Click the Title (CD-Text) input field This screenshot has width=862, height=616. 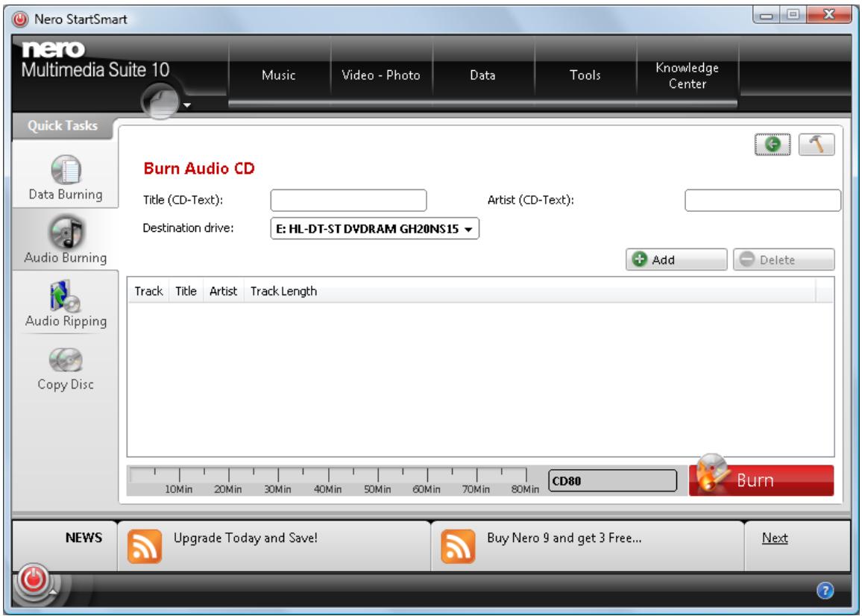click(x=348, y=200)
